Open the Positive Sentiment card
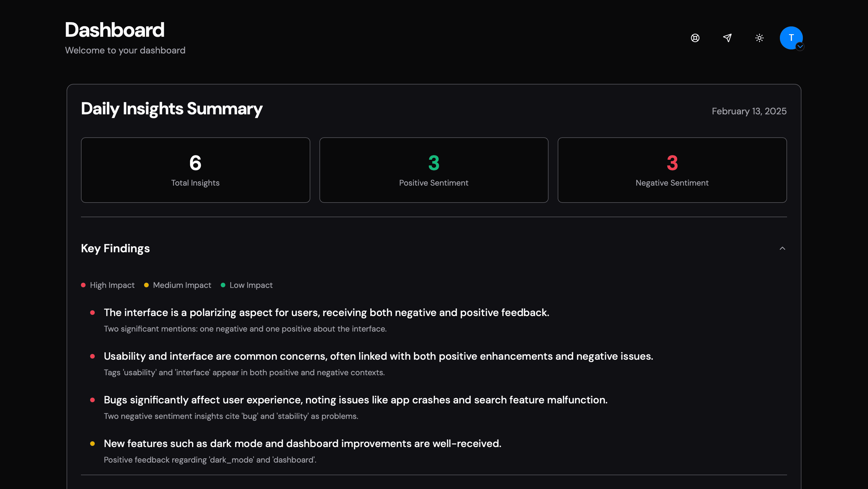 tap(434, 170)
